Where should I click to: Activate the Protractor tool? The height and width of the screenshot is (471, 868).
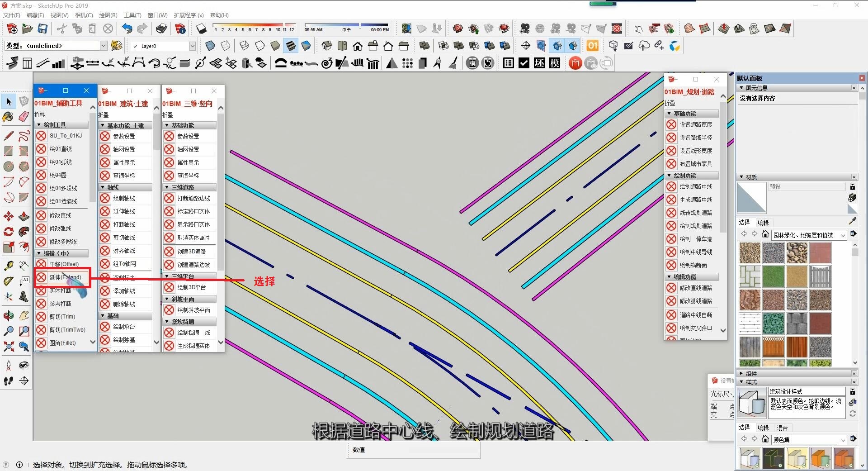click(9, 281)
